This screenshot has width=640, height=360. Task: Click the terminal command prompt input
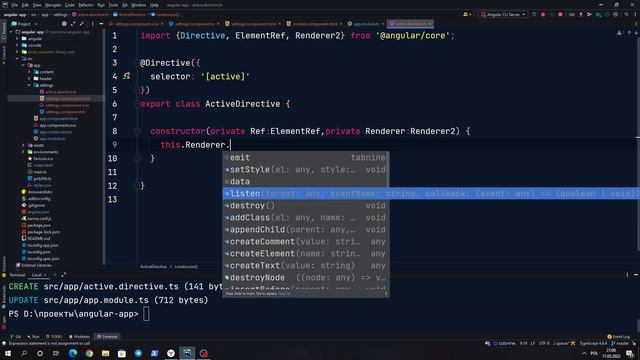146,314
